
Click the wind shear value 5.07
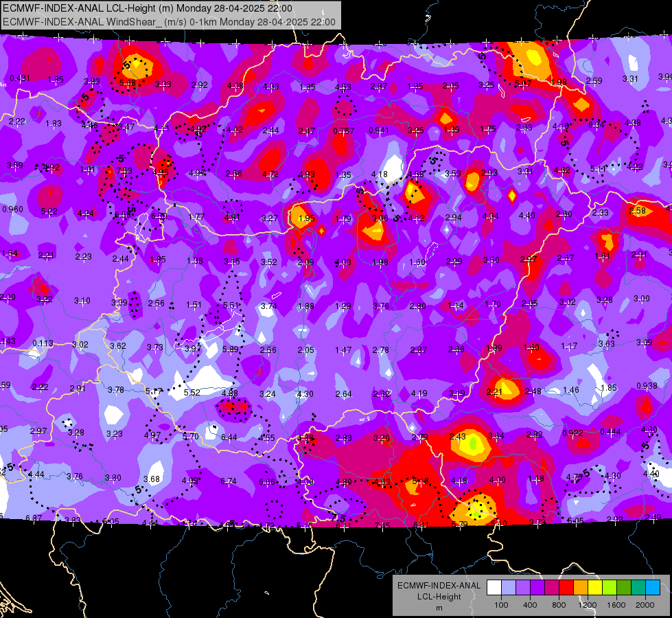coord(523,84)
